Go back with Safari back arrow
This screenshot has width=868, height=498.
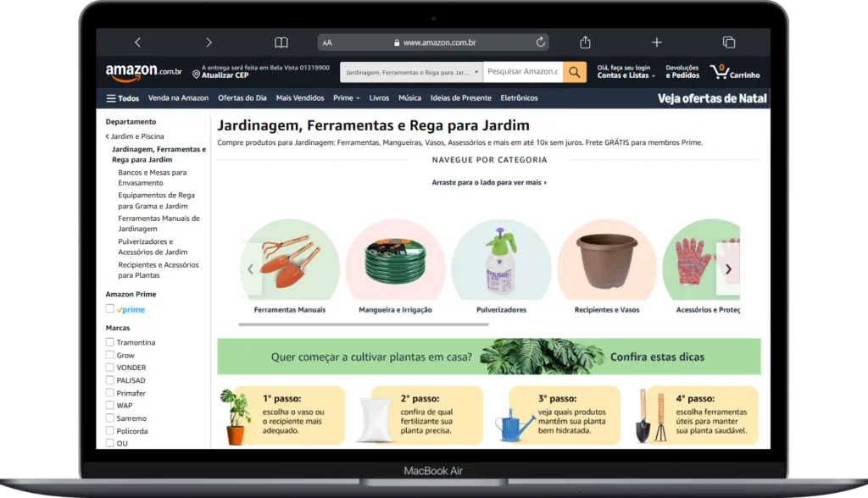click(x=138, y=42)
